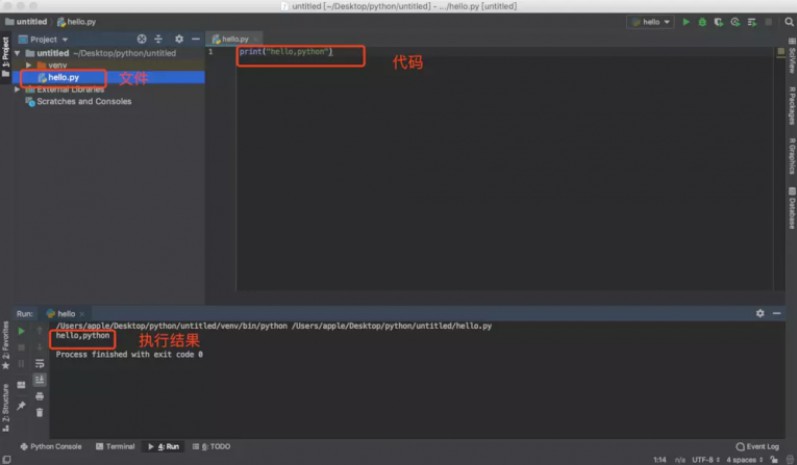Click the Debug bug icon in top toolbar

pos(702,22)
